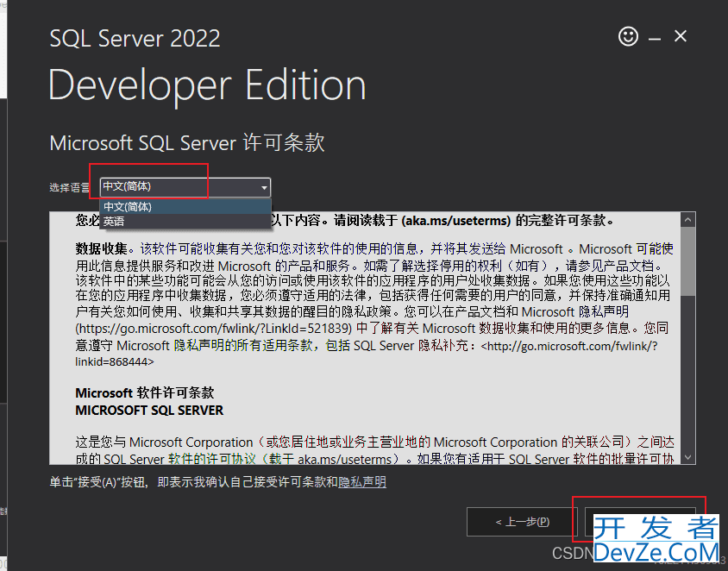The image size is (728, 571).
Task: Click the Microsoft 软件许可条款 heading
Action: coord(144,393)
